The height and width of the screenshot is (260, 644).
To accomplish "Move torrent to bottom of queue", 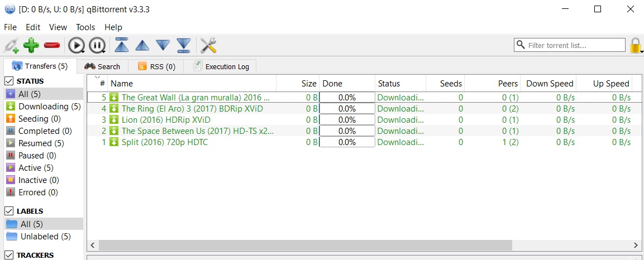I will pos(184,45).
